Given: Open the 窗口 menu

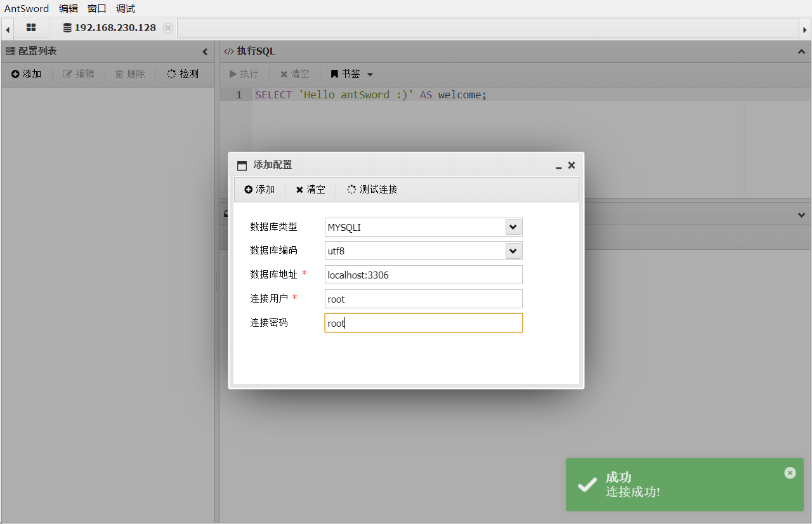Looking at the screenshot, I should [97, 9].
